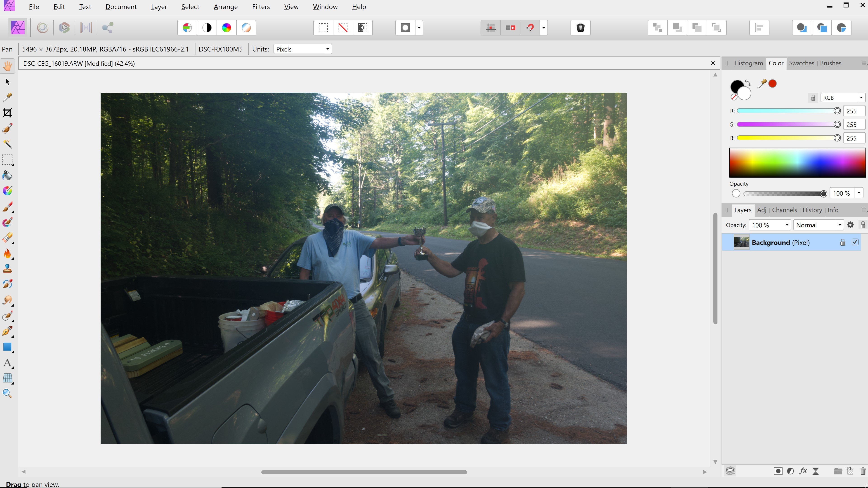Select the Selection Brush tool
868x488 pixels.
(x=7, y=128)
